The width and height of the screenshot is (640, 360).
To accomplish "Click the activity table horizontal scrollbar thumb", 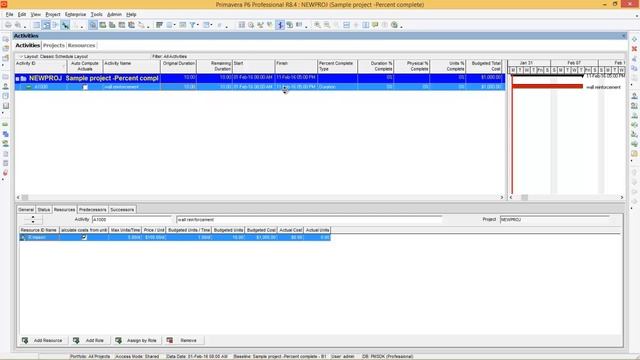I will pyautogui.click(x=25, y=198).
